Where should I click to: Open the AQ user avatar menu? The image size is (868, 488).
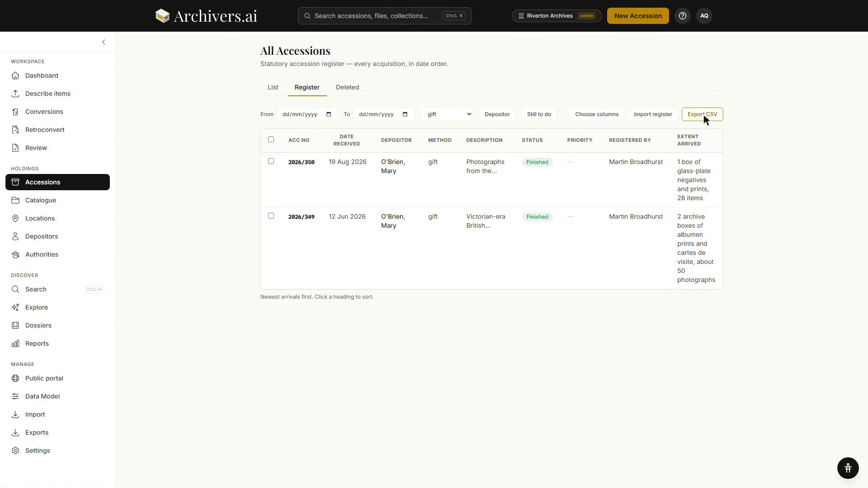(704, 16)
